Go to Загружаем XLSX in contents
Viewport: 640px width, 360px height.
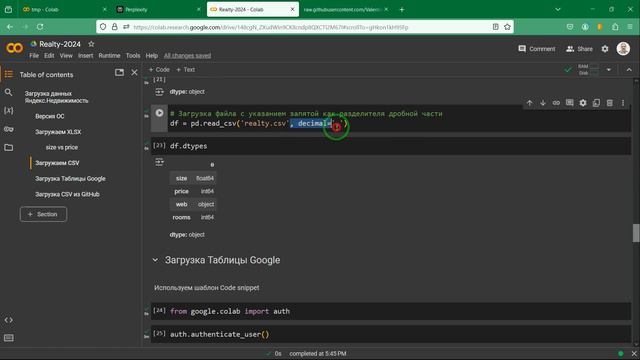[58, 132]
